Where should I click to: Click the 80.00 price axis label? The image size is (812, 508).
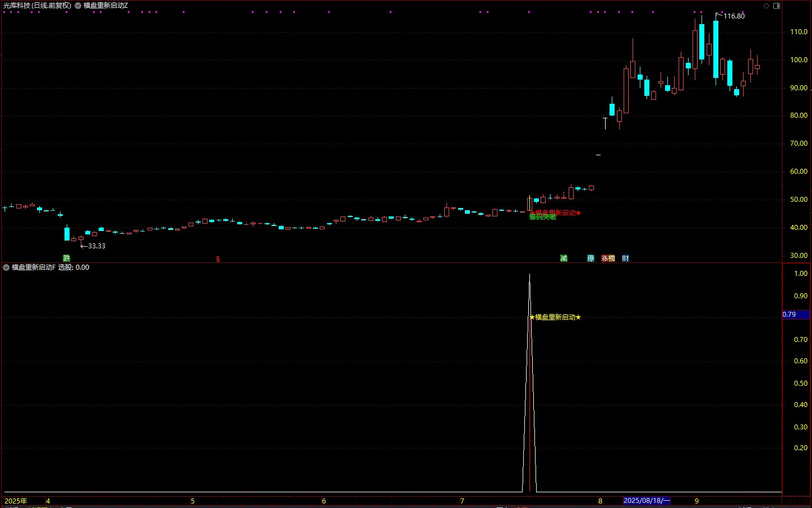pos(799,116)
